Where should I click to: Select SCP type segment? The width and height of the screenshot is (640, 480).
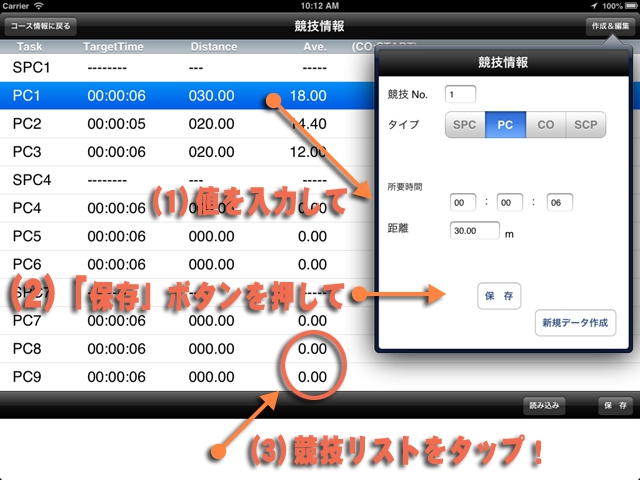click(x=586, y=125)
